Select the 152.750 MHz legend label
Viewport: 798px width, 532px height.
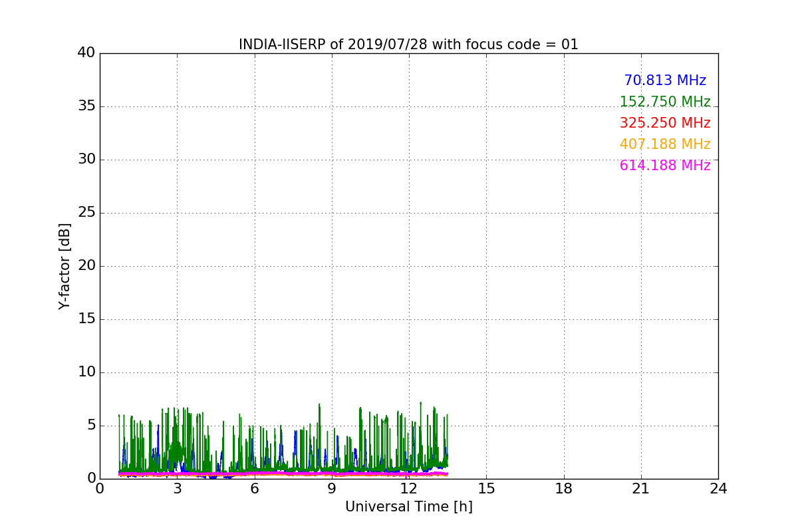click(665, 102)
